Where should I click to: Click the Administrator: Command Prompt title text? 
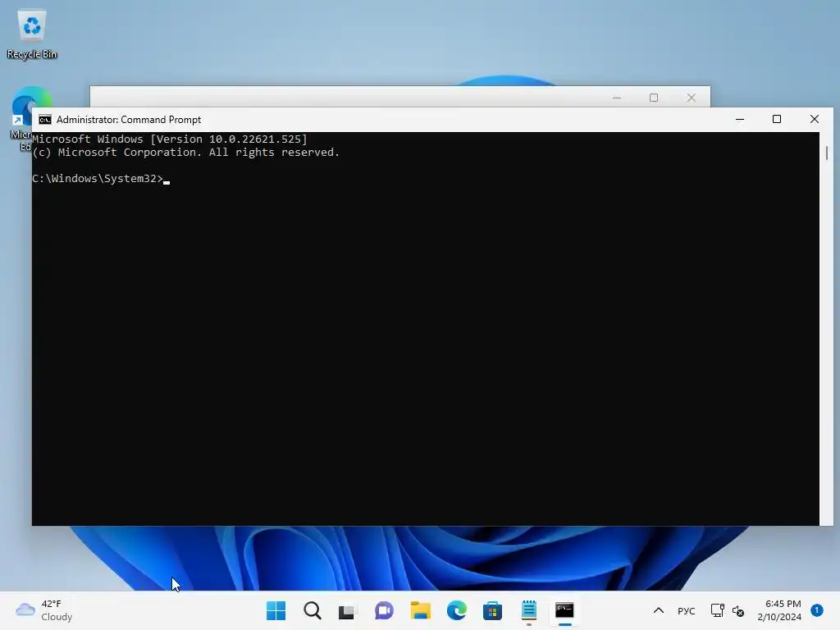click(x=129, y=120)
